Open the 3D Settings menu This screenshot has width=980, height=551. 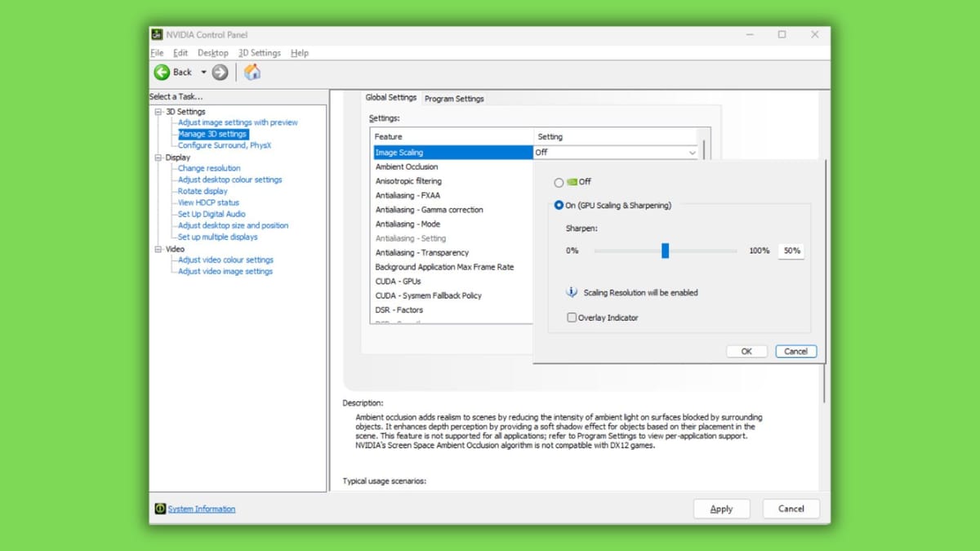click(x=258, y=52)
